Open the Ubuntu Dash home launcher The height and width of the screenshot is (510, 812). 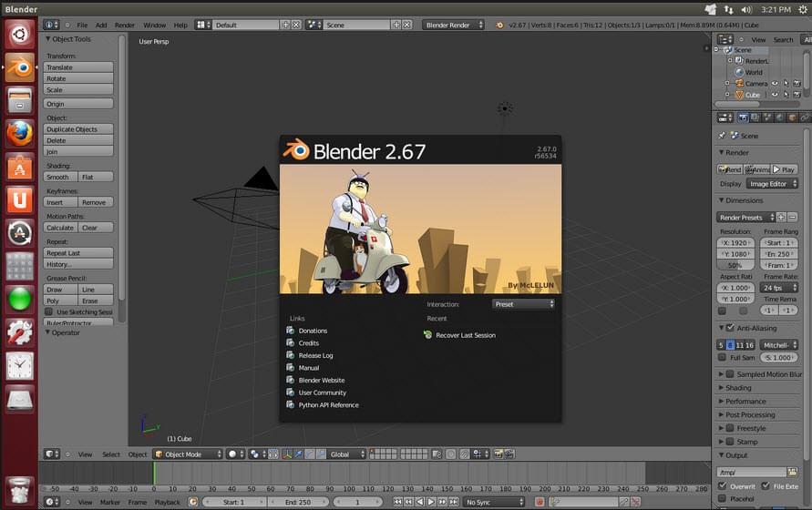(20, 35)
